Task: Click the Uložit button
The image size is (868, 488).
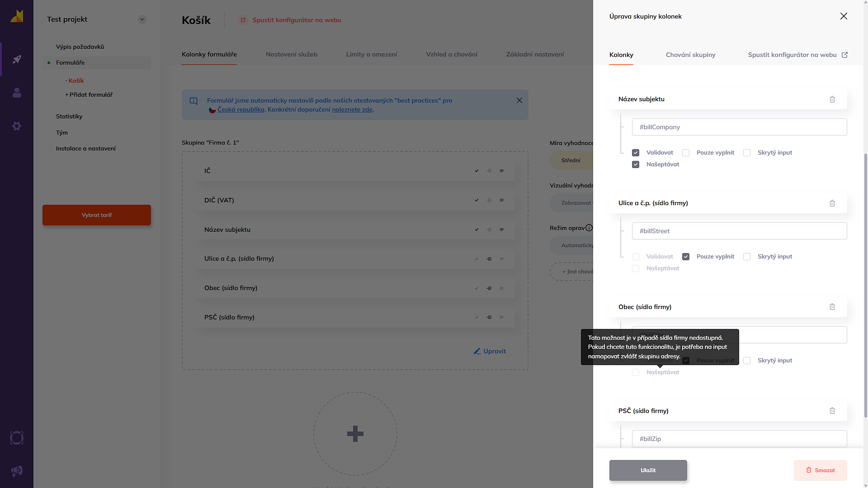Action: (648, 470)
